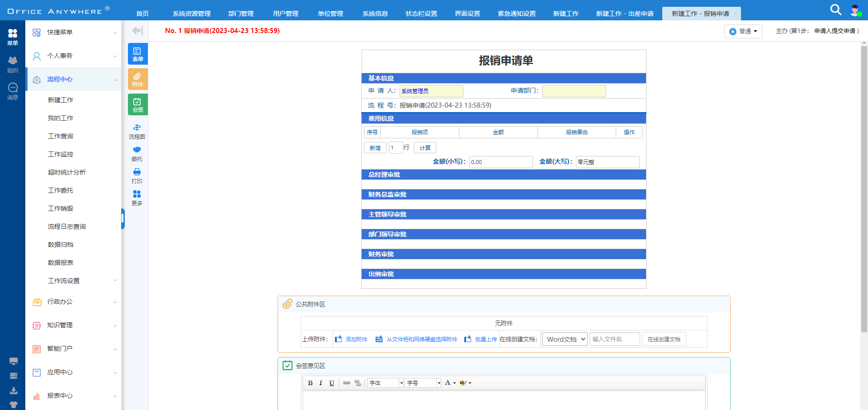Open 工作查询 in the sidebar
The height and width of the screenshot is (410, 868).
point(61,136)
